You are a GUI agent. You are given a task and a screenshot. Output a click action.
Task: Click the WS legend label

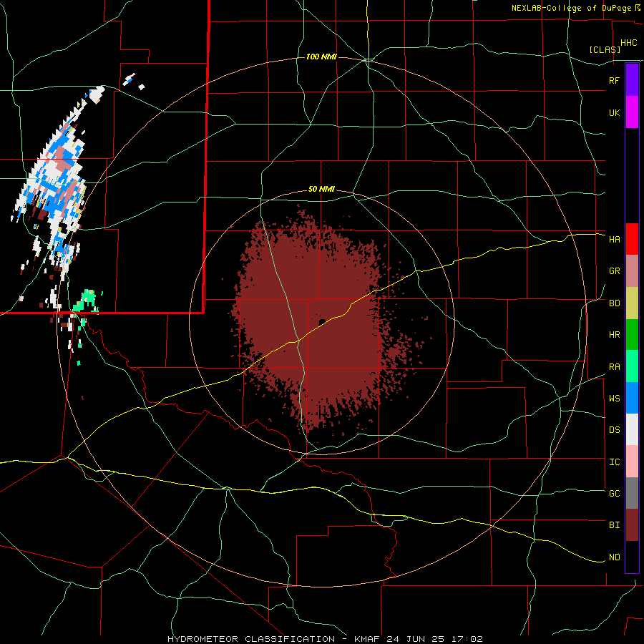coord(614,398)
